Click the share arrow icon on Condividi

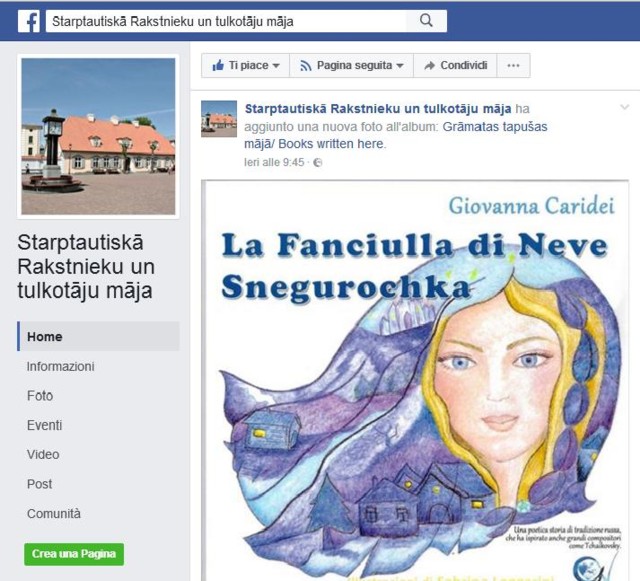tap(429, 65)
